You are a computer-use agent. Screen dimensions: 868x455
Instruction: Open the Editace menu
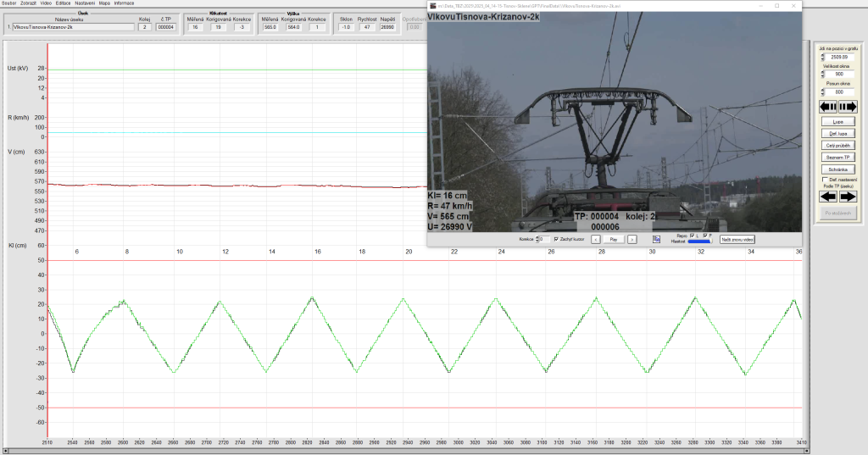[x=63, y=3]
